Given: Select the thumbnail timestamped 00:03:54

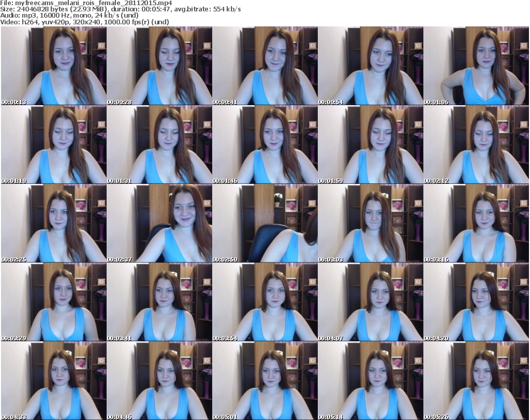Looking at the screenshot, I should tap(264, 302).
